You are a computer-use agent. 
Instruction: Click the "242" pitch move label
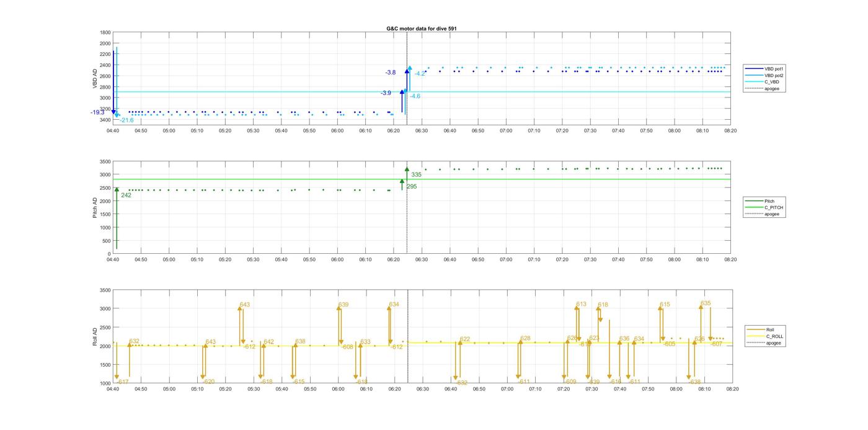tap(126, 195)
